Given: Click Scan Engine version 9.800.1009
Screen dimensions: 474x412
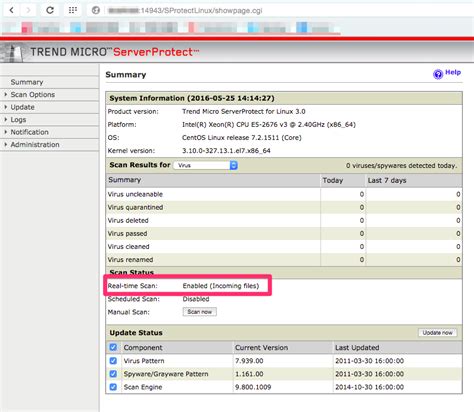Looking at the screenshot, I should coord(253,387).
